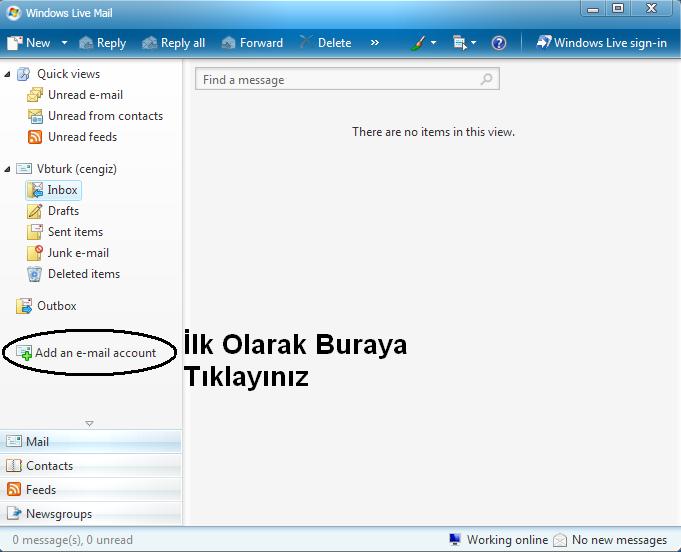Screen dimensions: 681x552
Task: Click the Unread feeds RSS icon
Action: click(x=35, y=137)
